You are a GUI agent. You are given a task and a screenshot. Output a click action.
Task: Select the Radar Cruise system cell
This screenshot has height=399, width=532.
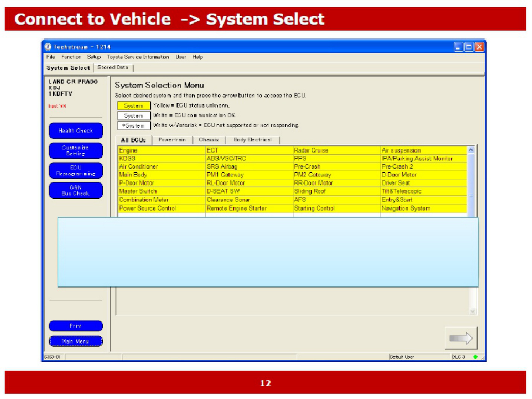coord(337,151)
